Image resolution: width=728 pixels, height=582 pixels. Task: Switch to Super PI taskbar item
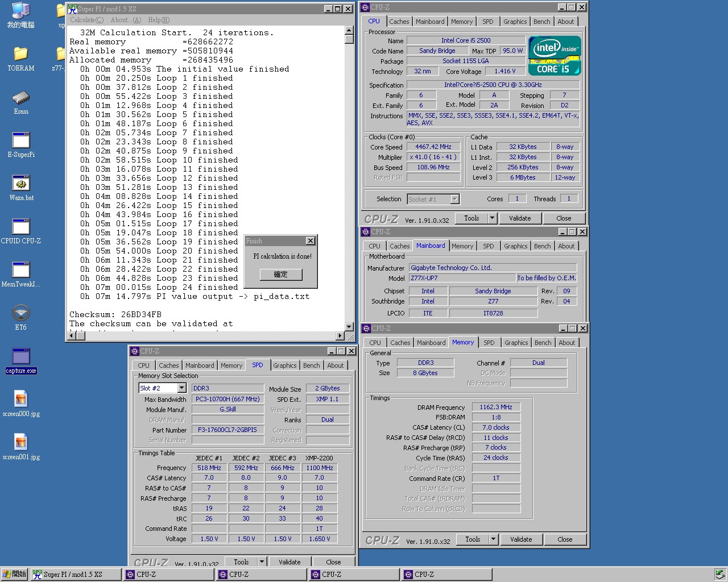pos(76,575)
